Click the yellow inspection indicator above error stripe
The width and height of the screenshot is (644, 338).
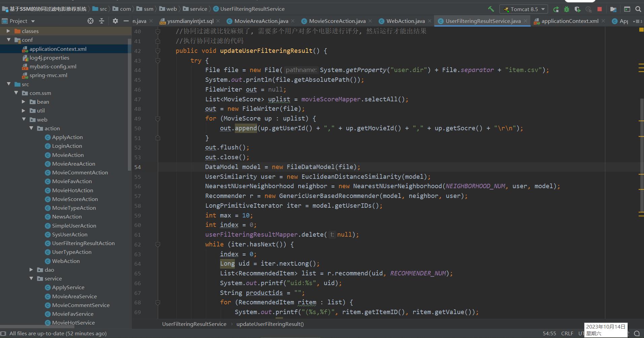[641, 30]
